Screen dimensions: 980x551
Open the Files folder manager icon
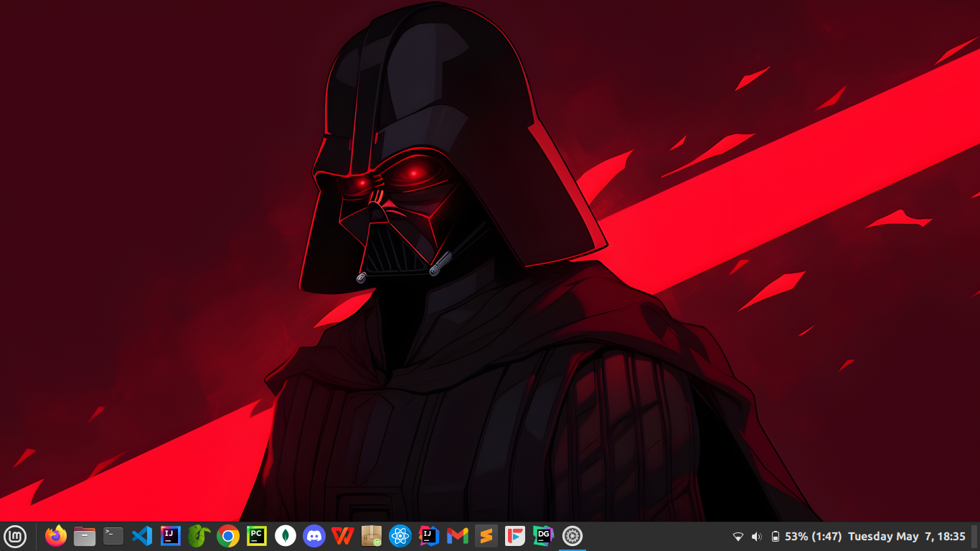coord(85,536)
